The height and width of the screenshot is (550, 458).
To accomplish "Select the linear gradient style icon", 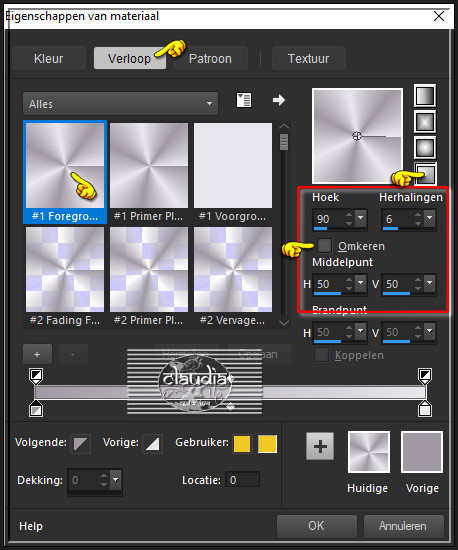I will 425,95.
